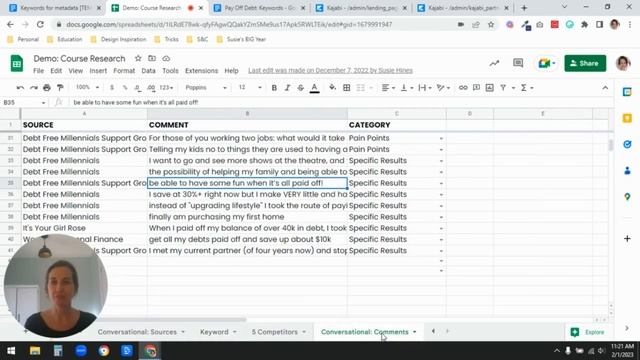Click the Insert comment icon in toolbar
This screenshot has width=640, height=360.
click(476, 88)
